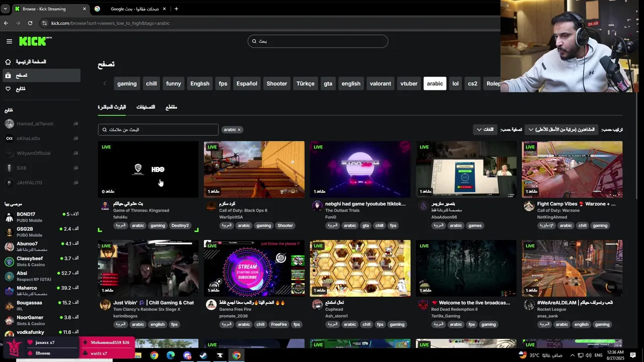This screenshot has height=362, width=644.
Task: Click the site info icon in address bar
Action: point(44,23)
